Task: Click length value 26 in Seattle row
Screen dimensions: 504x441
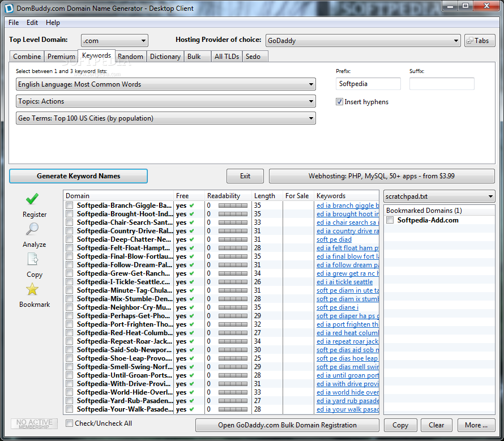Action: 258,282
